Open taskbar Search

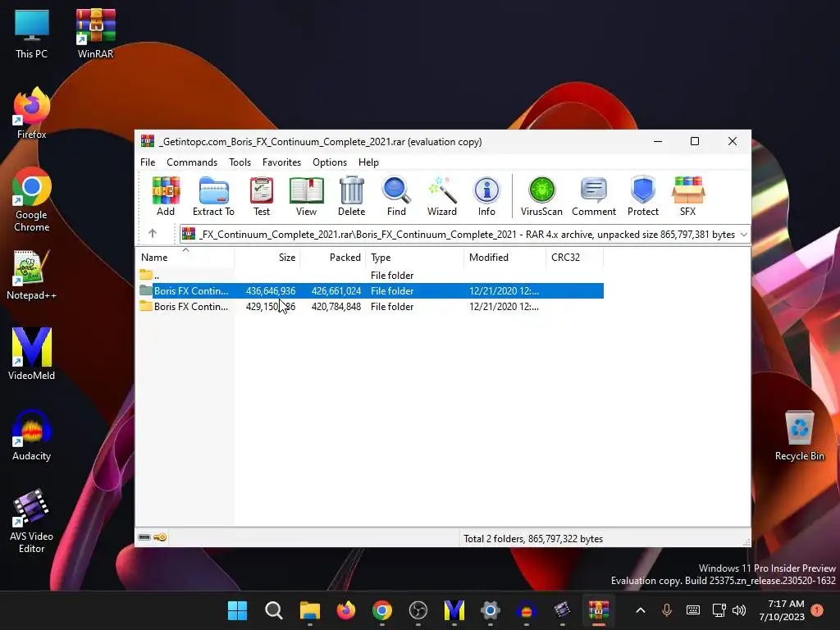[274, 610]
